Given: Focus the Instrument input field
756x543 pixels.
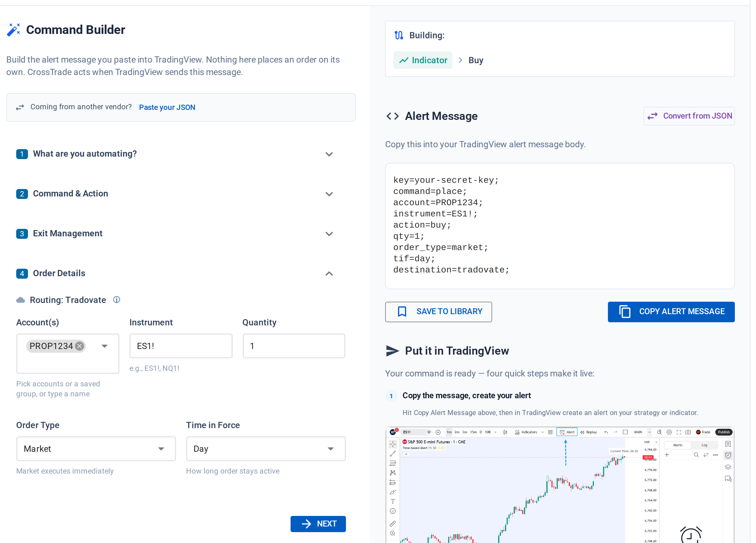Looking at the screenshot, I should [x=181, y=346].
